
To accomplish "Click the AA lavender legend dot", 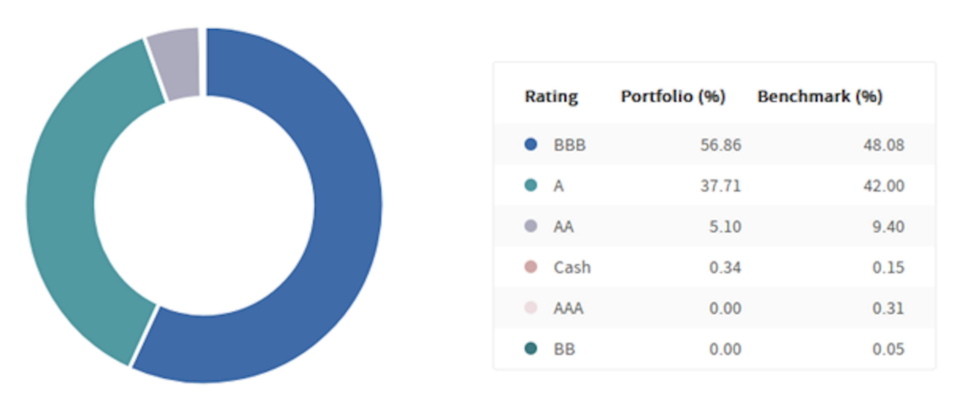I will click(530, 226).
